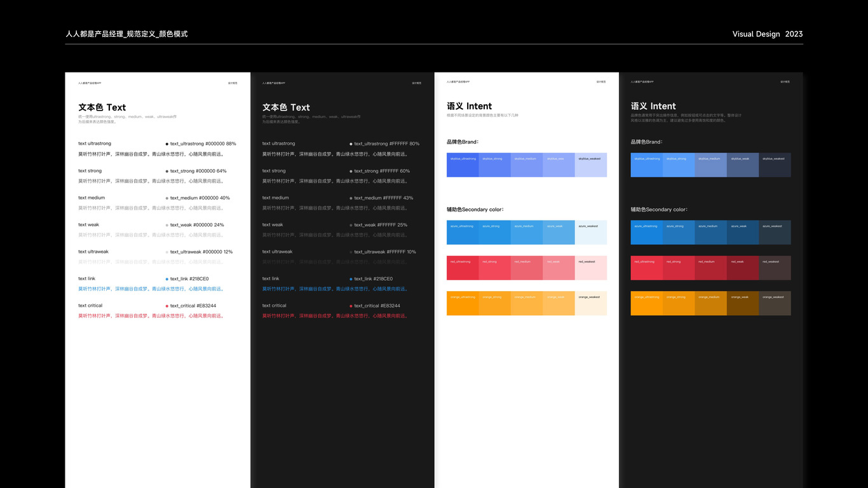Click the "文本色 Text" heading in light panel
This screenshot has width=868, height=488.
(102, 107)
